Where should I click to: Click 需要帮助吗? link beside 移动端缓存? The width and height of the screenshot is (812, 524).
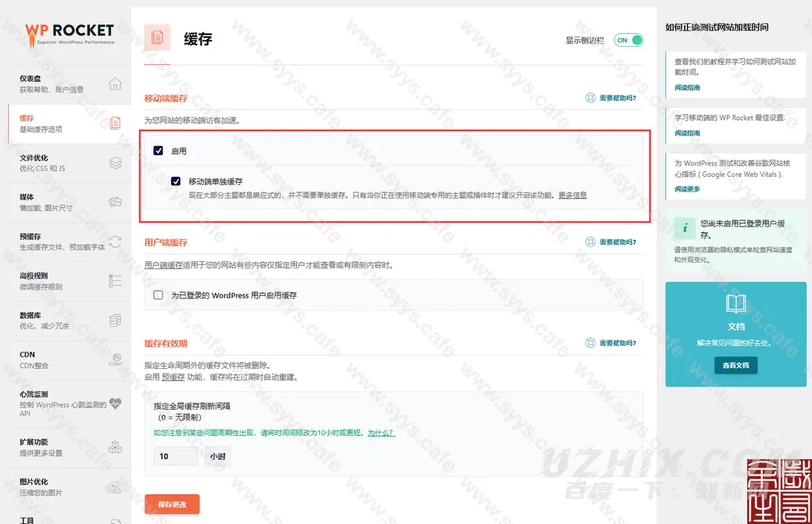click(618, 98)
